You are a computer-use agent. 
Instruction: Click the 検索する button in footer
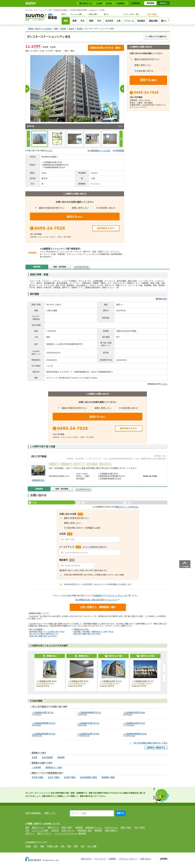click(120, 813)
